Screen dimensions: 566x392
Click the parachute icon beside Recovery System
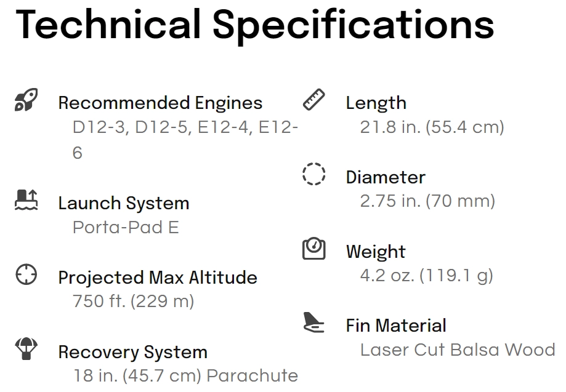[26, 348]
